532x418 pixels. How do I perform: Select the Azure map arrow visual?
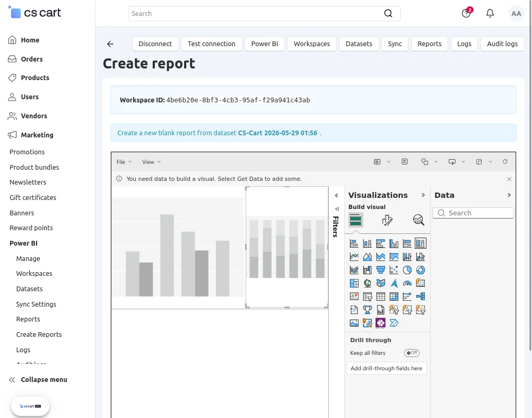tap(394, 283)
